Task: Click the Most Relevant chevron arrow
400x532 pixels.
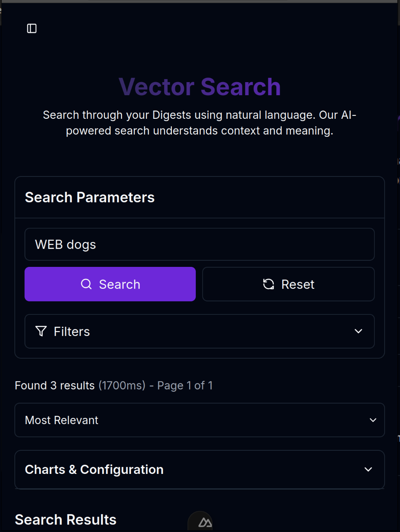Action: click(x=373, y=420)
